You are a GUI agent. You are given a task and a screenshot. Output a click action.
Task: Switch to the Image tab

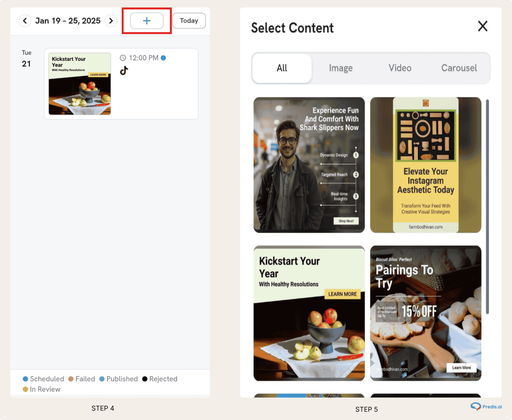click(341, 68)
